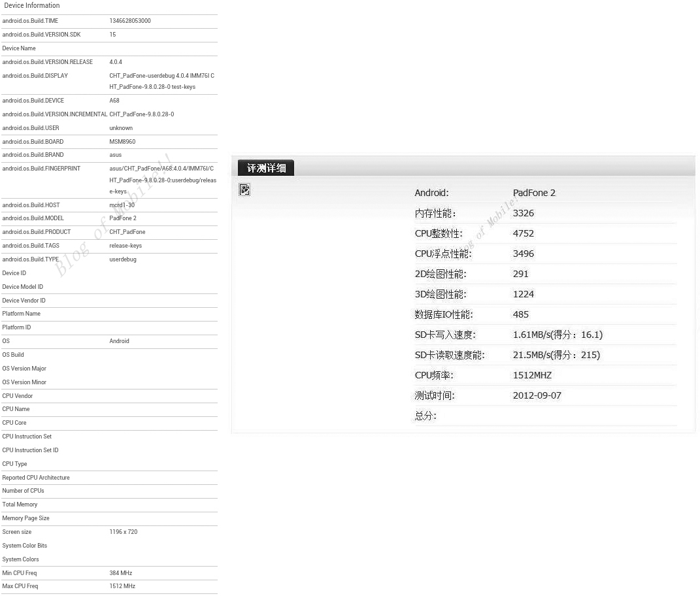Select the CPU频率 value 1512MHZ

click(x=532, y=376)
